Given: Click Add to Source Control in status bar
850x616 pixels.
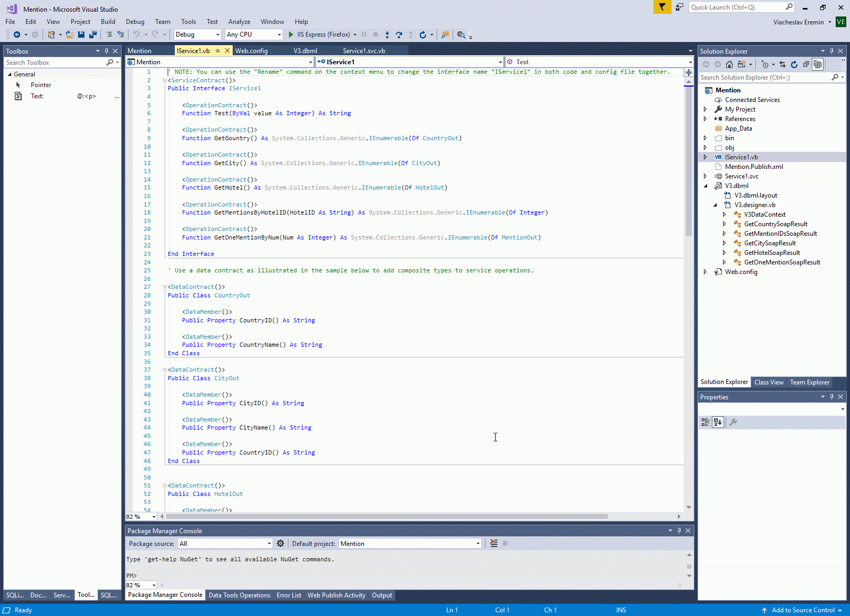Looking at the screenshot, I should click(803, 610).
